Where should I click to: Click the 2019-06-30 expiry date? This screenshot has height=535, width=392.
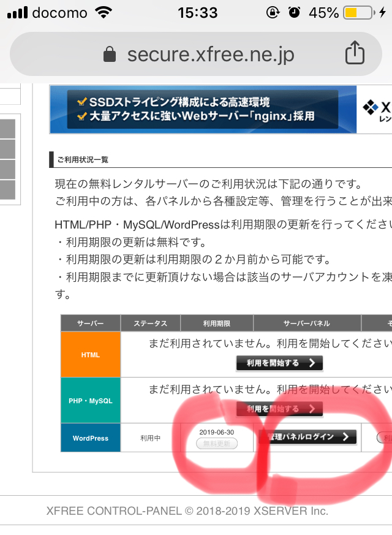217,432
